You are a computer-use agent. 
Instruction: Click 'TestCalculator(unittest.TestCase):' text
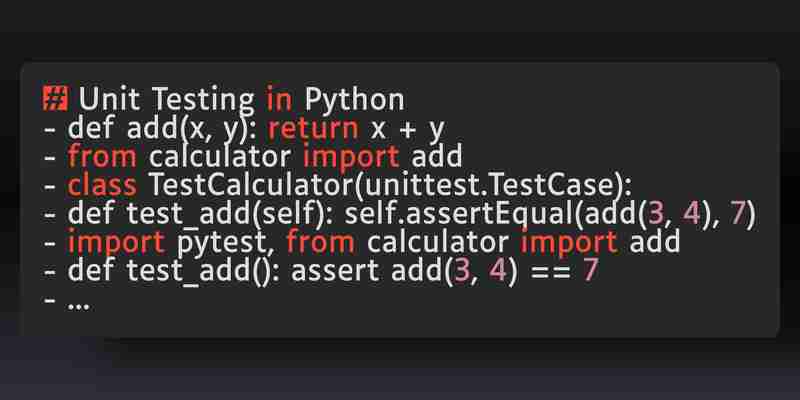(x=390, y=185)
